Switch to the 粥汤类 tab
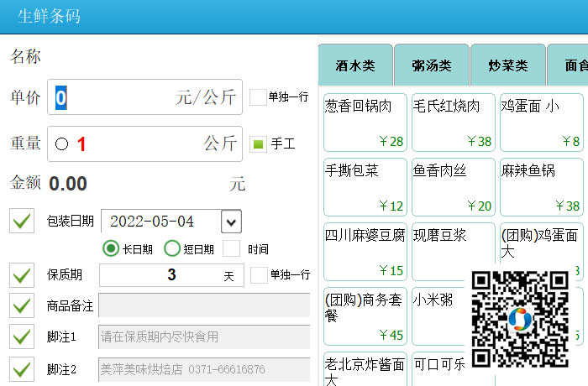The image size is (588, 386). (x=432, y=65)
